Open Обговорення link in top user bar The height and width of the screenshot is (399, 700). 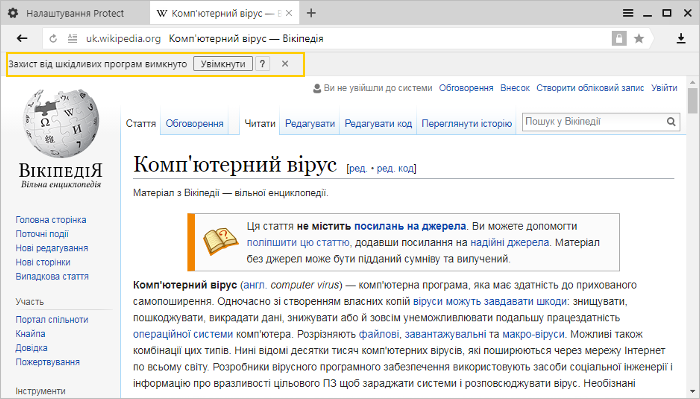[x=466, y=88]
